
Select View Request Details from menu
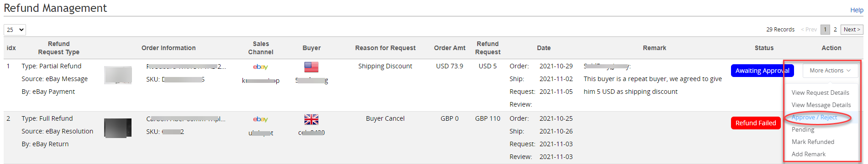pyautogui.click(x=820, y=92)
